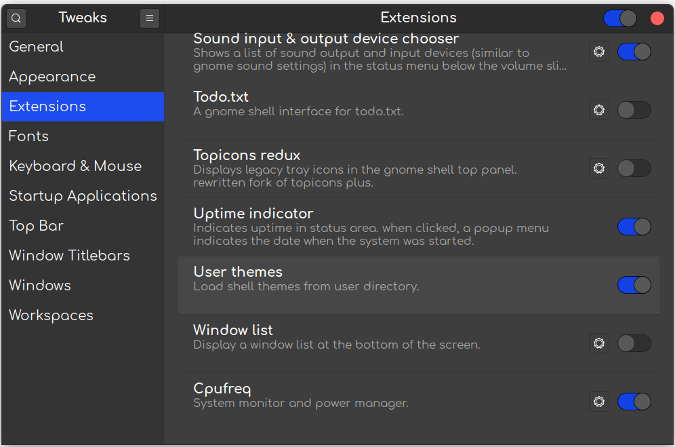The height and width of the screenshot is (447, 675).
Task: Open the hamburger menu in Tweaks header
Action: point(149,18)
